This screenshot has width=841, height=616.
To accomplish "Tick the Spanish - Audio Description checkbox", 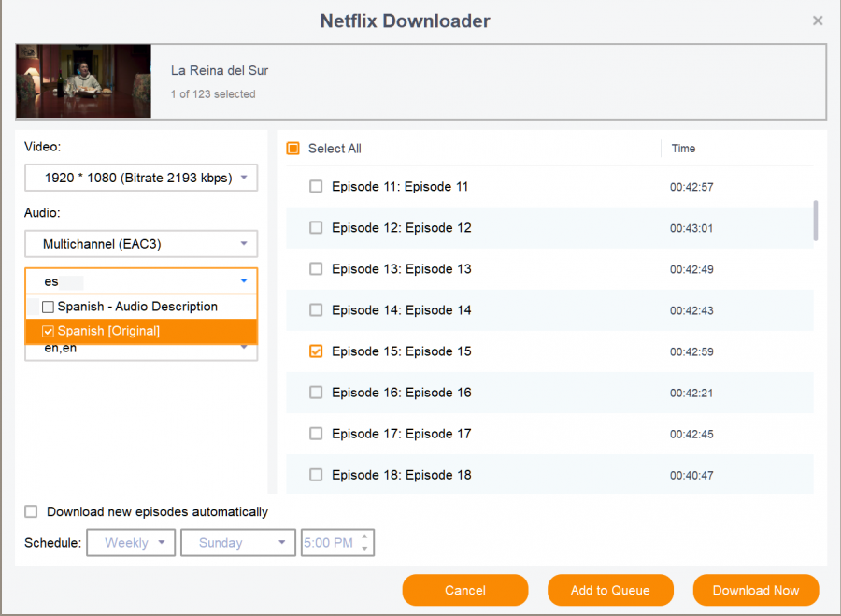I will pyautogui.click(x=48, y=307).
